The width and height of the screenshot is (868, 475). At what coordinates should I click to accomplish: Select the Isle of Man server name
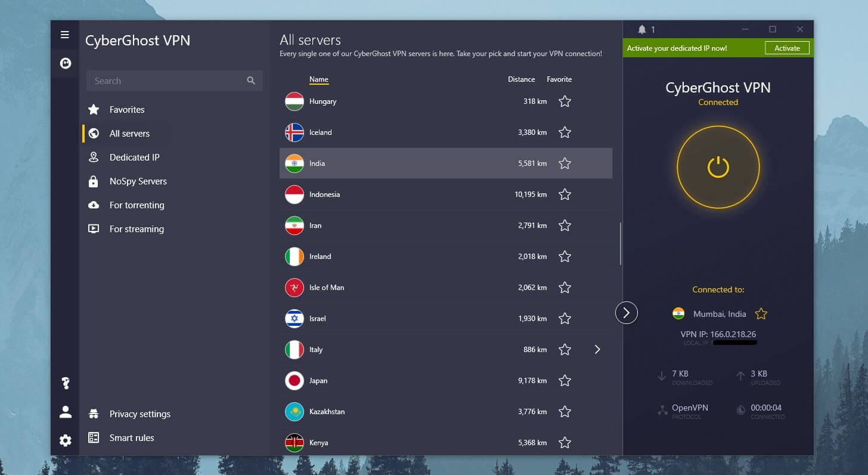click(x=327, y=288)
